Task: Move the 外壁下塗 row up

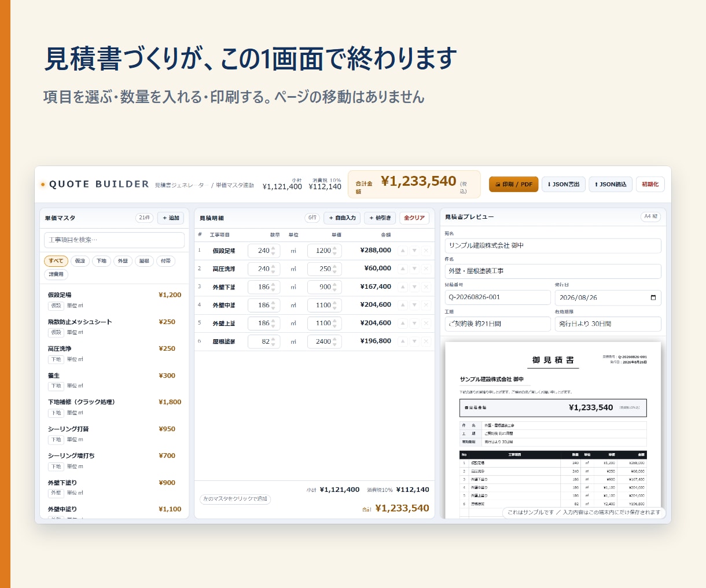Action: pos(403,287)
